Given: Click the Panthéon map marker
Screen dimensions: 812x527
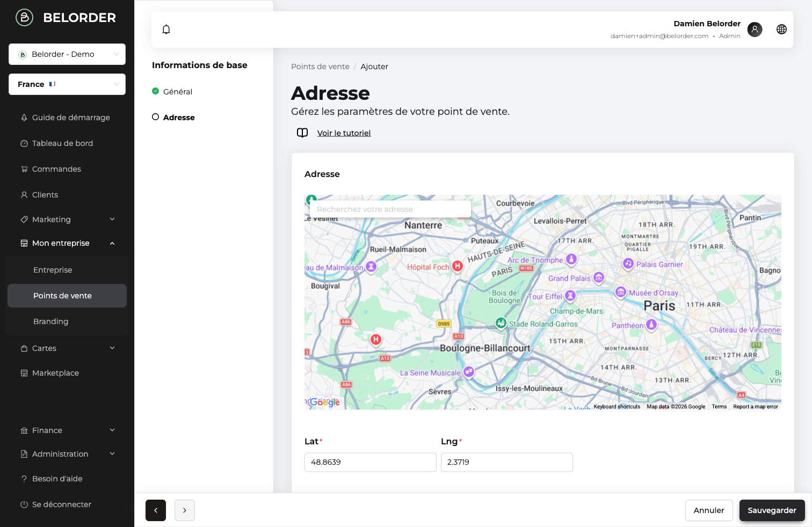Looking at the screenshot, I should 651,325.
